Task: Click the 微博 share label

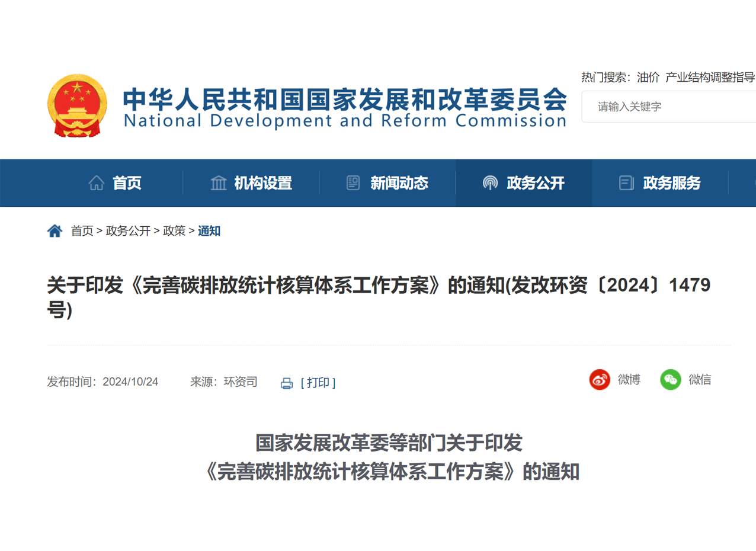Action: tap(629, 380)
